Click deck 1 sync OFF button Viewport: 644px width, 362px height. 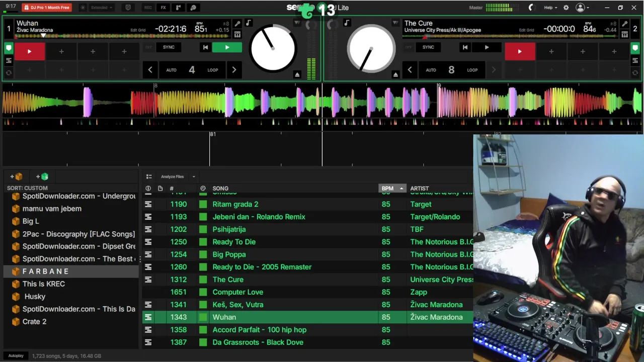coord(148,47)
